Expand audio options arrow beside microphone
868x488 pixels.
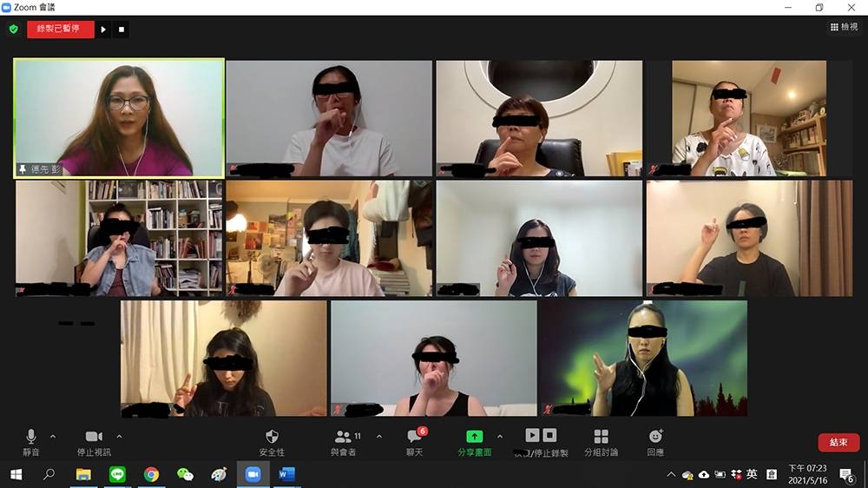[53, 436]
